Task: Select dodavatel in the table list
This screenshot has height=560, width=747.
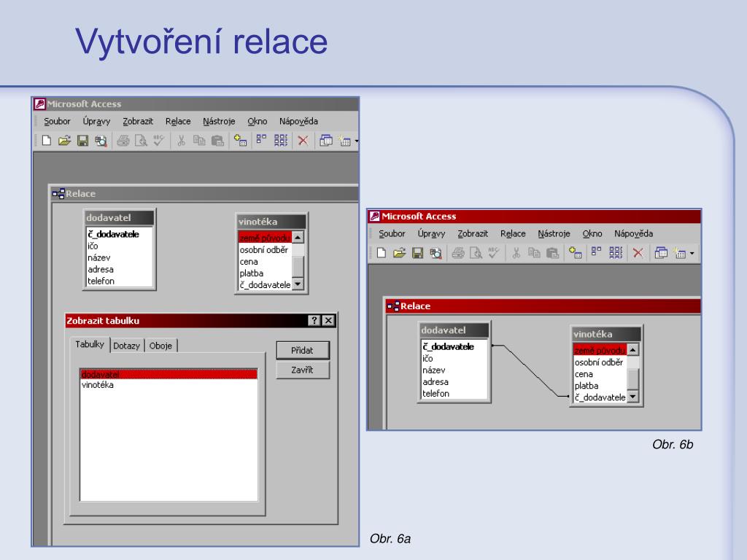Action: [169, 374]
